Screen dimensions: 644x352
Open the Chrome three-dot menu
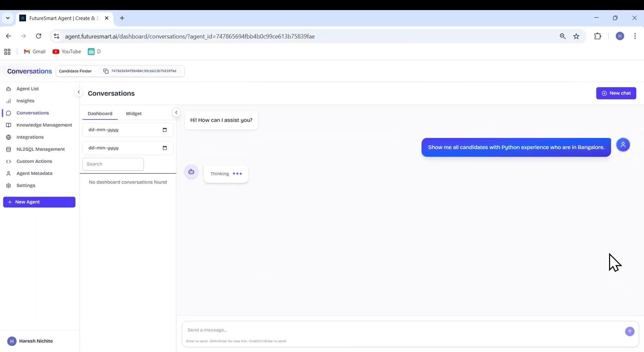pos(635,36)
